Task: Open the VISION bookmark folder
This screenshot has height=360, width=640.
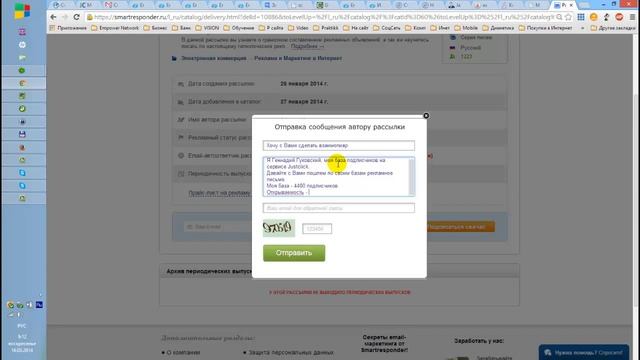Action: coord(207,28)
